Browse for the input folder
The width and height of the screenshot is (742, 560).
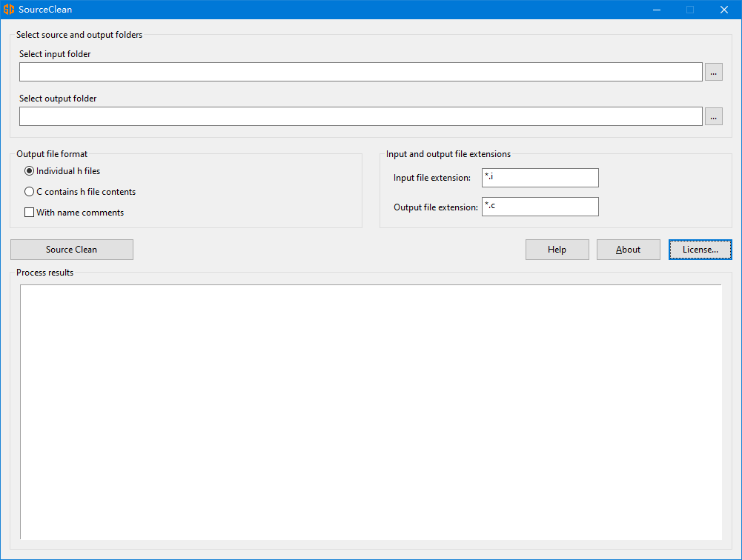click(713, 72)
